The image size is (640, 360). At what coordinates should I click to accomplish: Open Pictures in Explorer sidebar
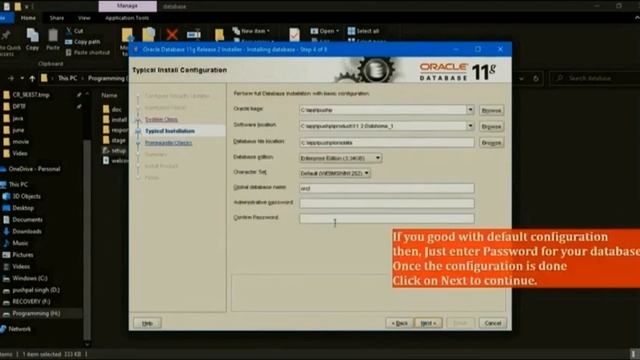coord(23,255)
